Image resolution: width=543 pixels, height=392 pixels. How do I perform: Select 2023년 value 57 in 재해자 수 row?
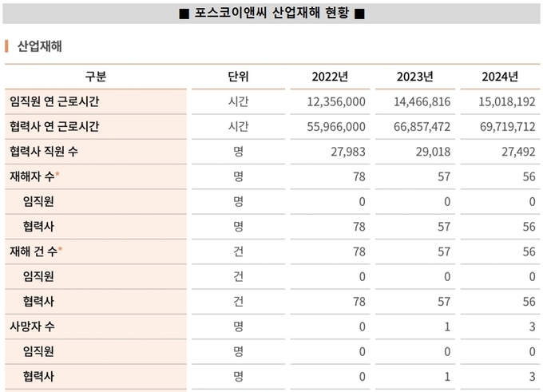click(444, 176)
